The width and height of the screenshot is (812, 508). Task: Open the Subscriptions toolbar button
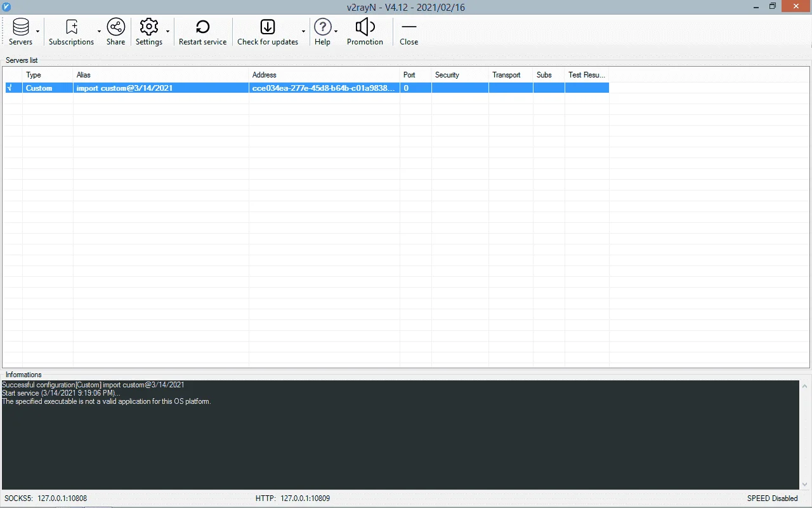click(x=71, y=32)
